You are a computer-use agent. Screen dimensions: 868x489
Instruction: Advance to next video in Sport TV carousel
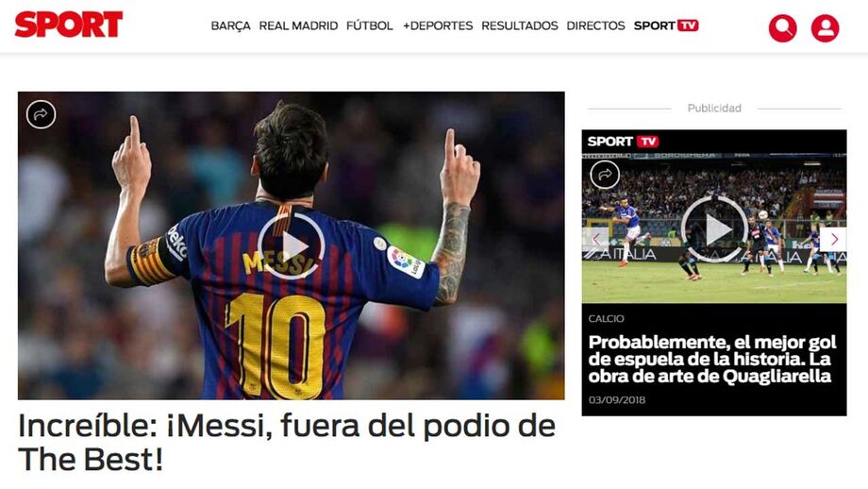[x=833, y=239]
